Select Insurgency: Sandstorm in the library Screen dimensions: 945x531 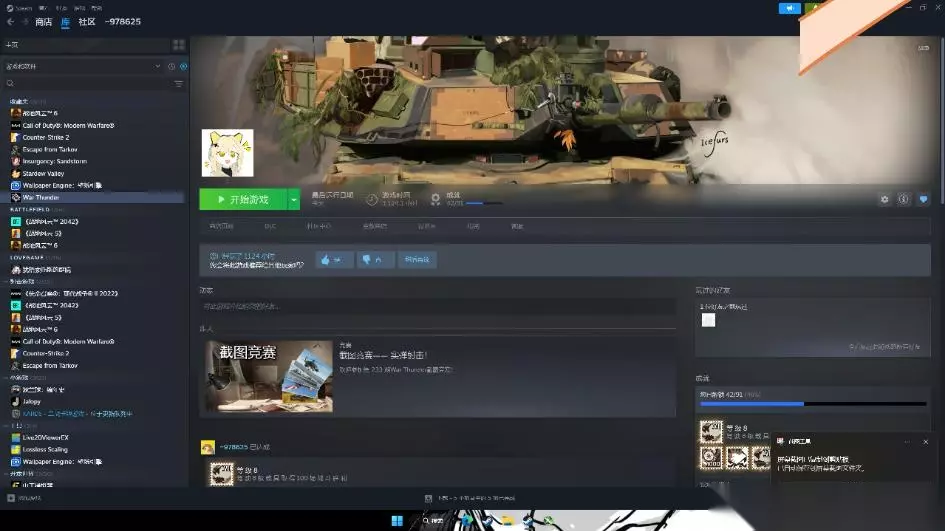point(55,162)
